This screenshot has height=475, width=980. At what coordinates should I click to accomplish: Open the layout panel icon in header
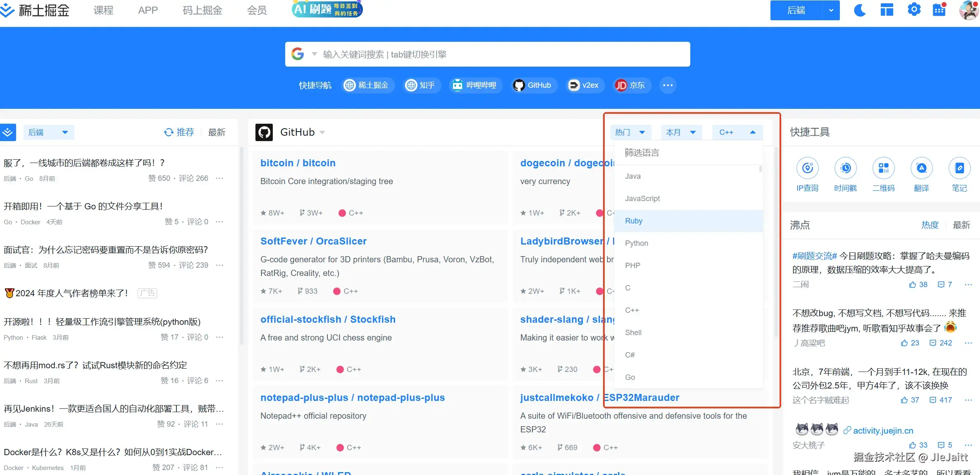tap(887, 10)
